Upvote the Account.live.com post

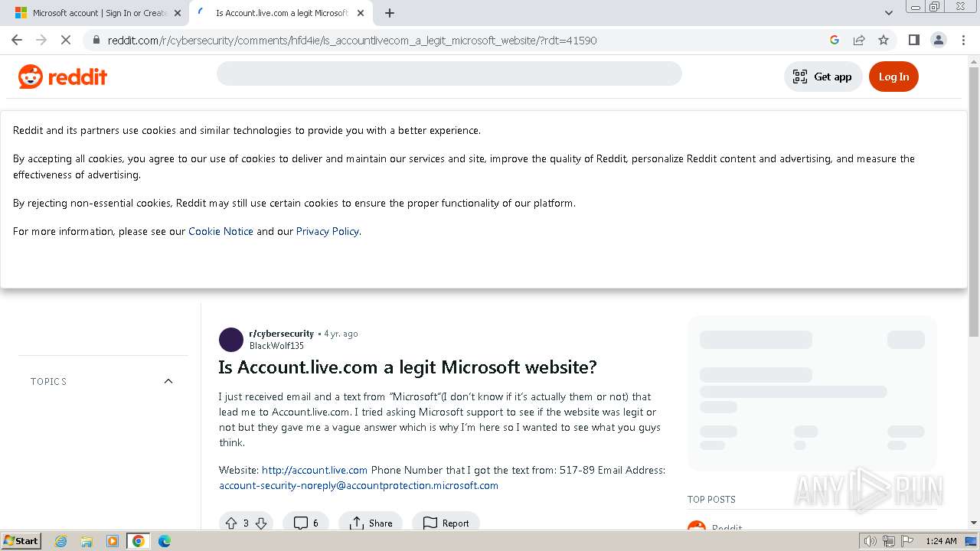[x=231, y=523]
